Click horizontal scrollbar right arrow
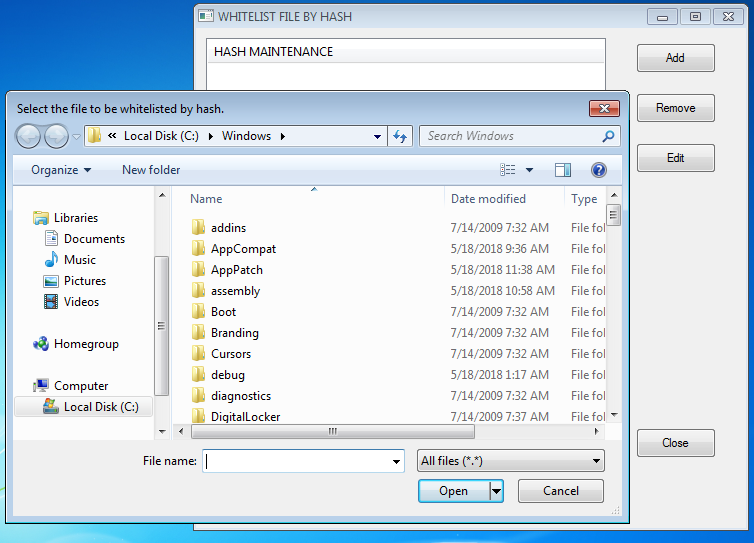Screen dimensions: 754x543 tap(597, 431)
